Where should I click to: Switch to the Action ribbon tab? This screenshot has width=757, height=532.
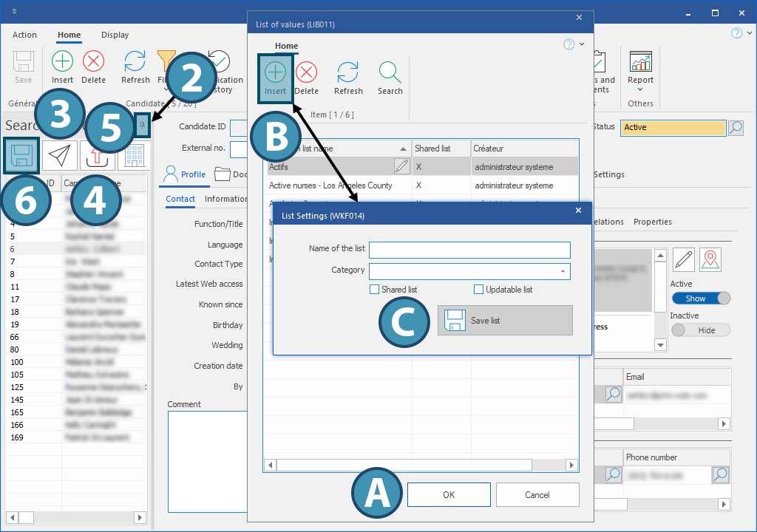pos(24,35)
